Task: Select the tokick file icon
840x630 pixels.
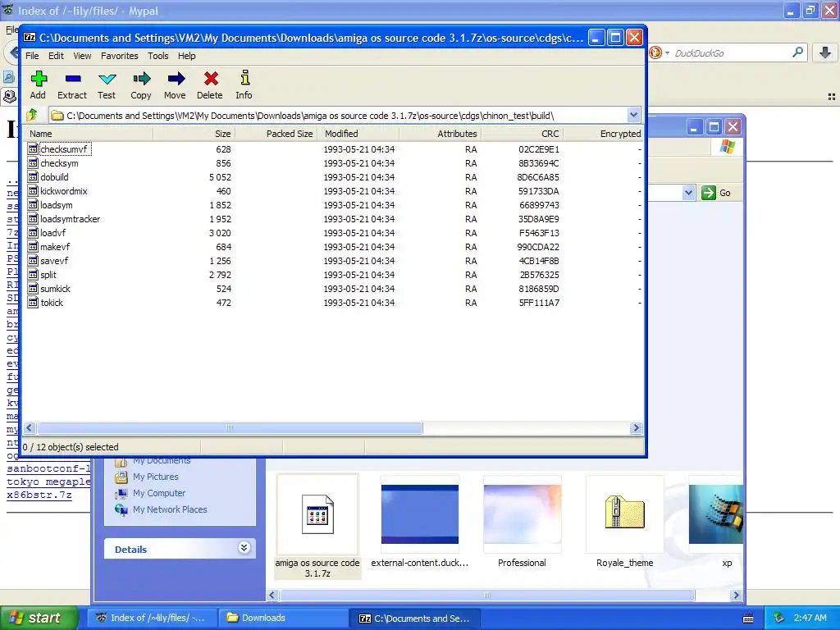Action: click(33, 302)
